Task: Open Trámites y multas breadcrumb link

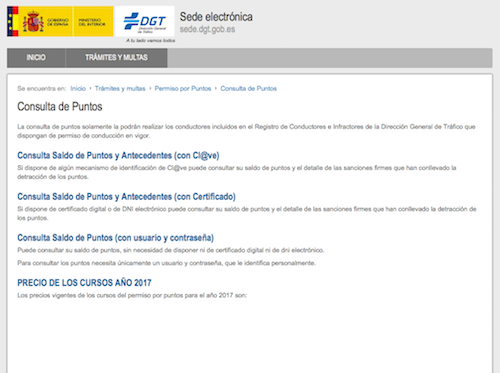Action: pyautogui.click(x=120, y=89)
